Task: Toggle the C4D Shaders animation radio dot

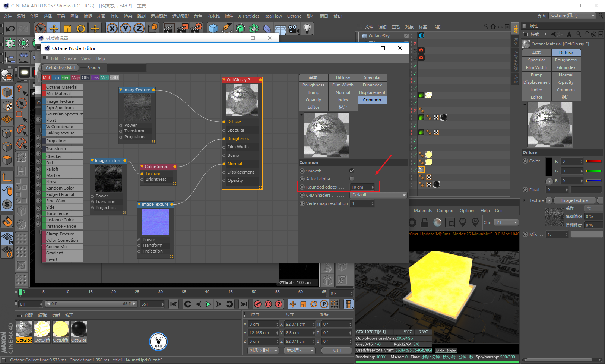Action: (302, 195)
